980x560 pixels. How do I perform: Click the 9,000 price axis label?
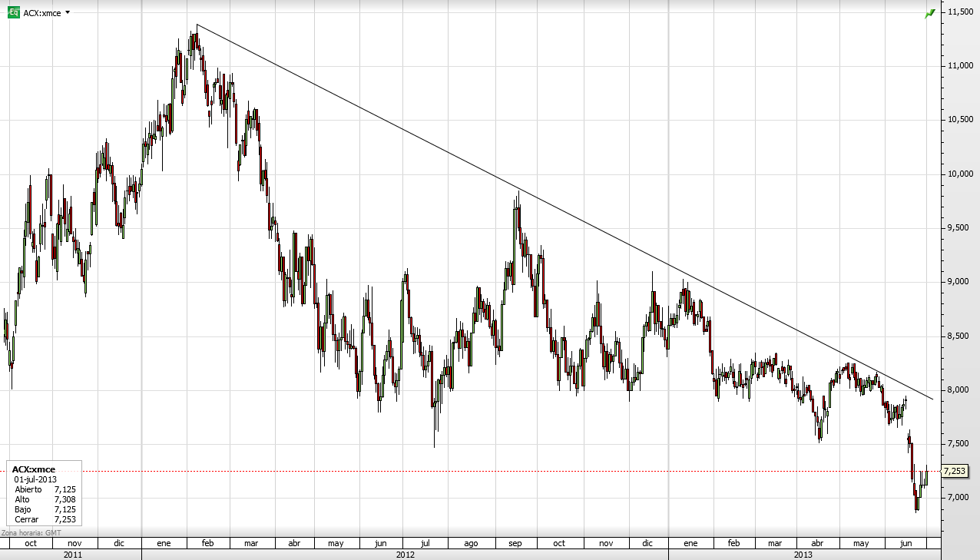tap(960, 282)
